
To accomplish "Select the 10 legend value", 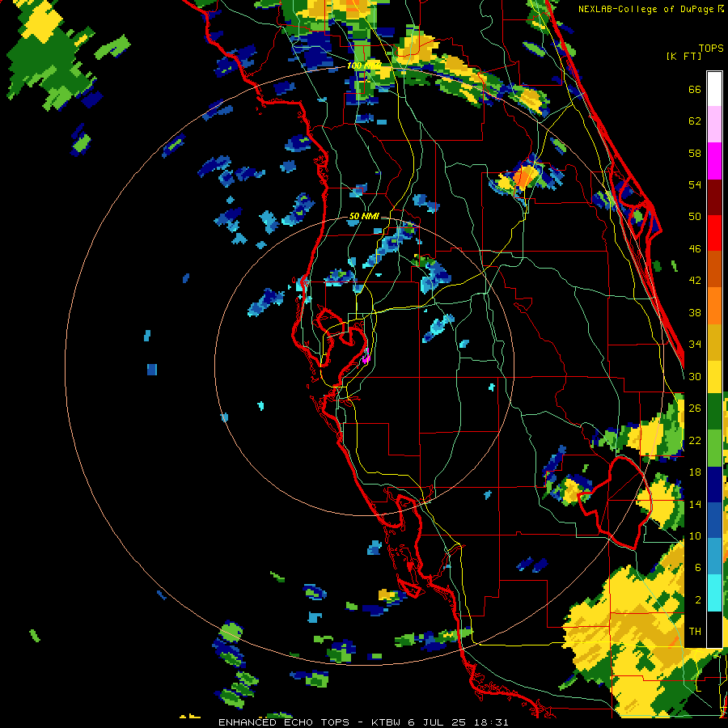I will pyautogui.click(x=695, y=535).
